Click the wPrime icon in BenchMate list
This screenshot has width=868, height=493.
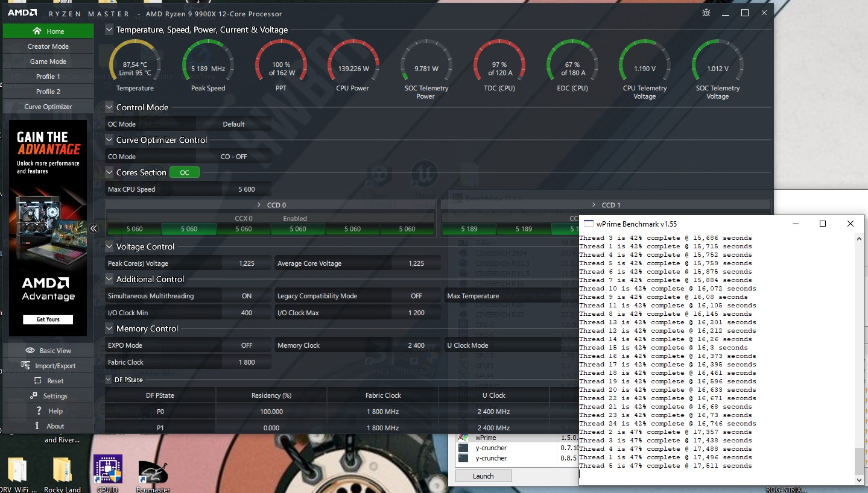pos(463,438)
